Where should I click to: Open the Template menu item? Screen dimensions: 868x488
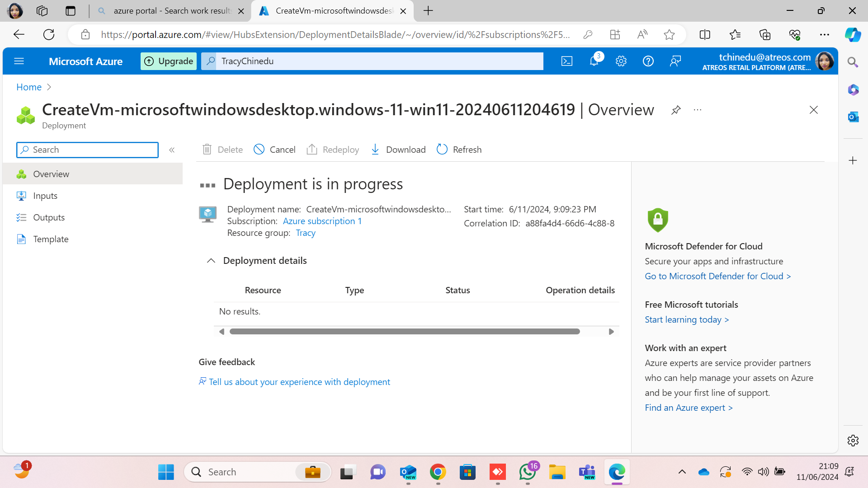coord(51,239)
